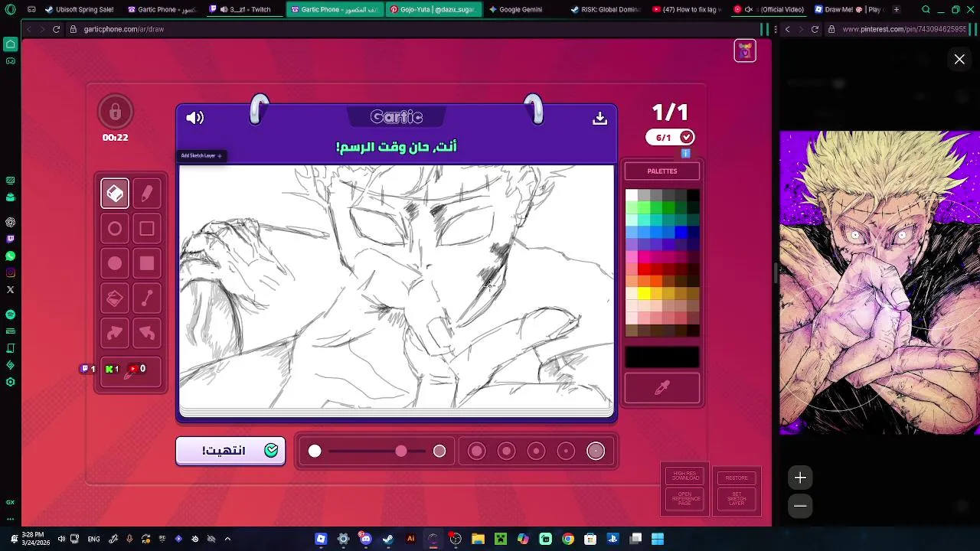Screen dimensions: 980x551
Task: Pick the yellow color swatch
Action: click(644, 294)
